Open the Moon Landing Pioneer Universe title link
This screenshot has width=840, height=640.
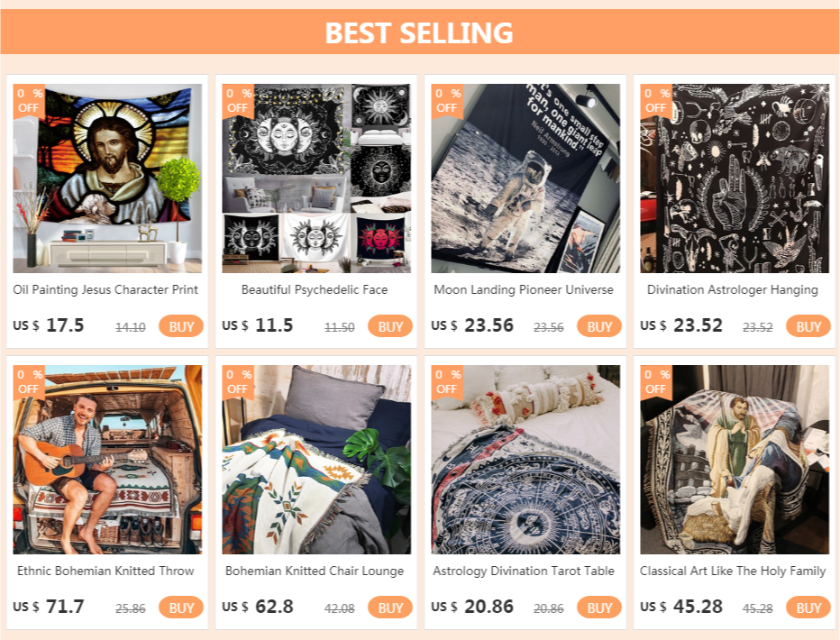pyautogui.click(x=524, y=289)
